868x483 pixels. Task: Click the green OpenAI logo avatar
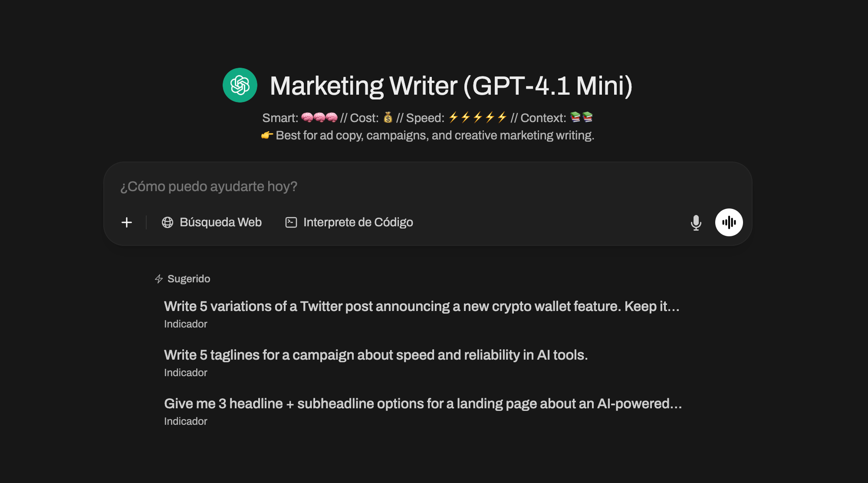(x=240, y=85)
